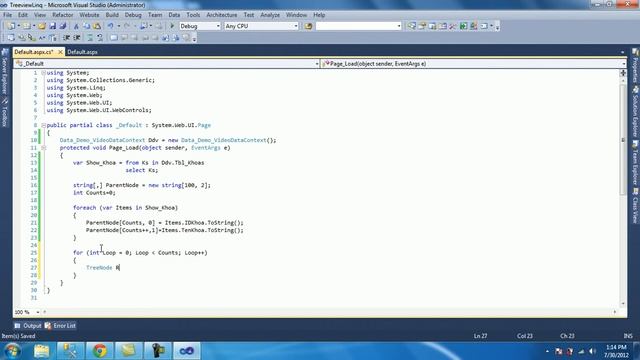Open the Toolbox side tab
Screen dimensions: 640x360
[4, 113]
